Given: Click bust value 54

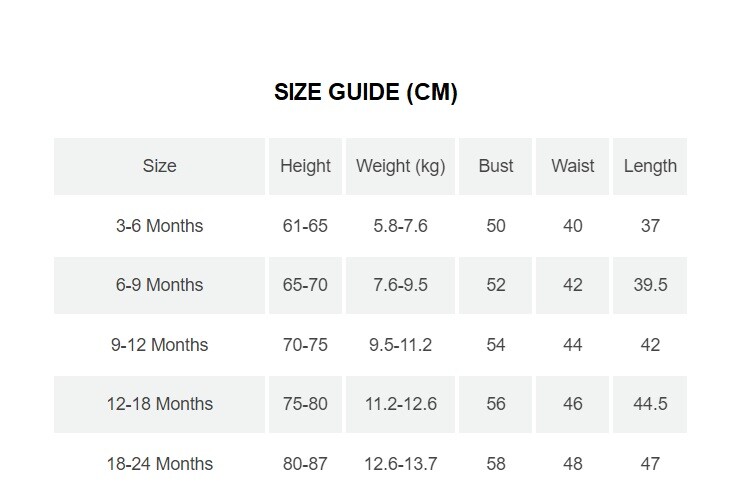Looking at the screenshot, I should (496, 345).
